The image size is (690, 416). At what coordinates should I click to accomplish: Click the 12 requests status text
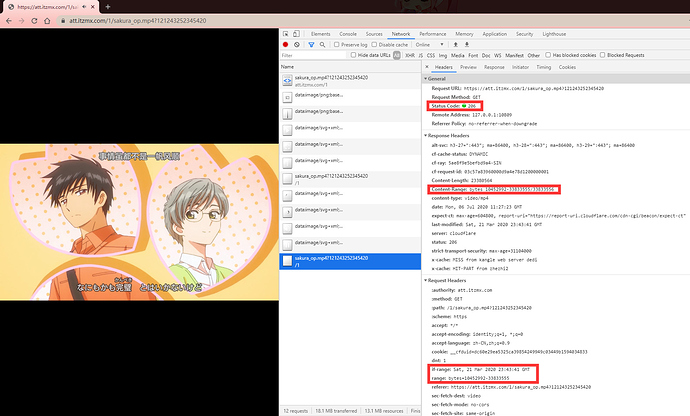tap(295, 411)
